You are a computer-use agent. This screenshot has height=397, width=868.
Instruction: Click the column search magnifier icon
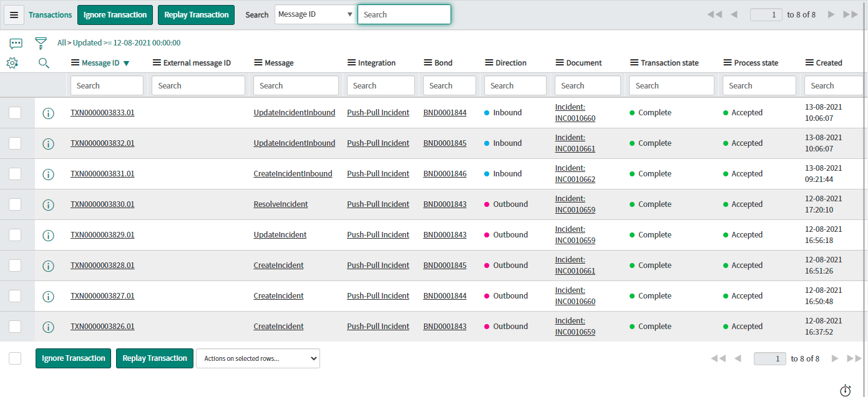tap(44, 63)
